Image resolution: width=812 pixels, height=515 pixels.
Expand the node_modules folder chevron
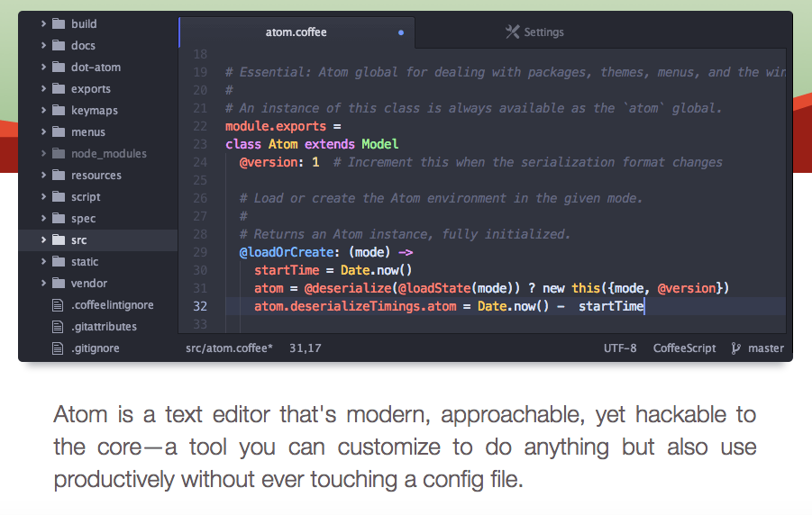coord(43,153)
